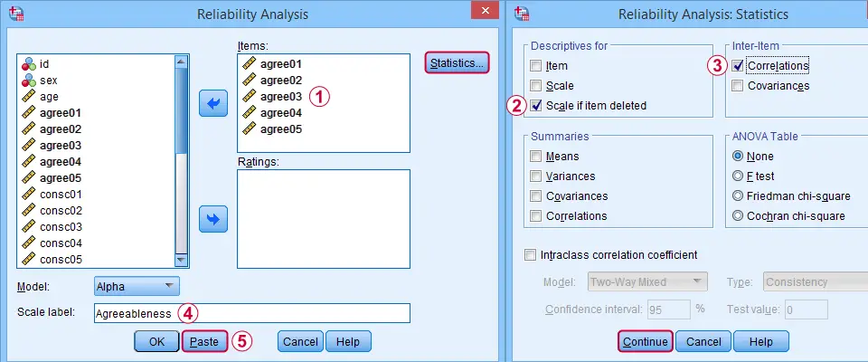Uncheck Scale if item deleted

536,106
